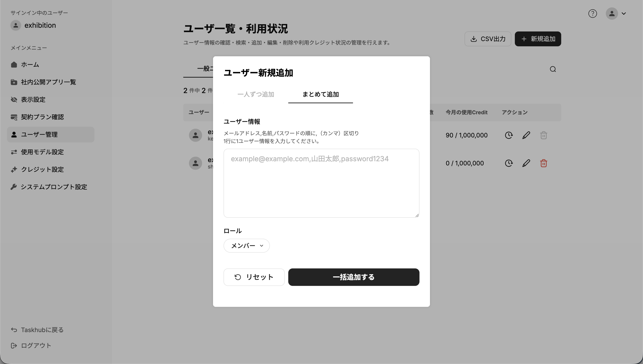Edit the first user with the pencil icon

click(526, 135)
